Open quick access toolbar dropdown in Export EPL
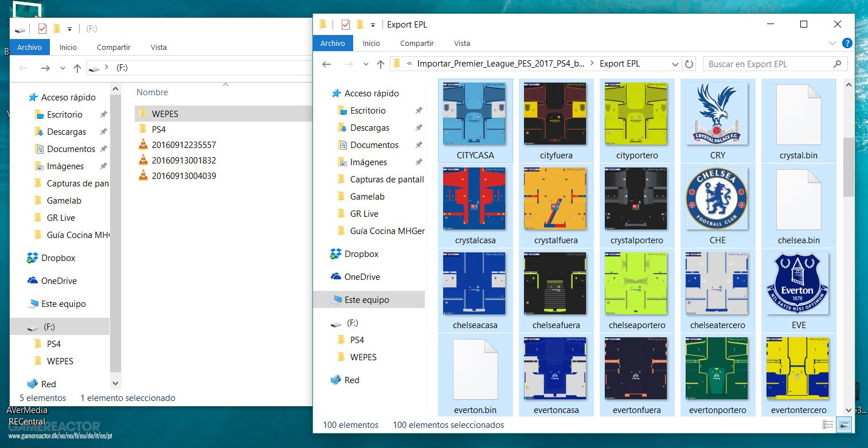This screenshot has width=868, height=448. coord(373,25)
